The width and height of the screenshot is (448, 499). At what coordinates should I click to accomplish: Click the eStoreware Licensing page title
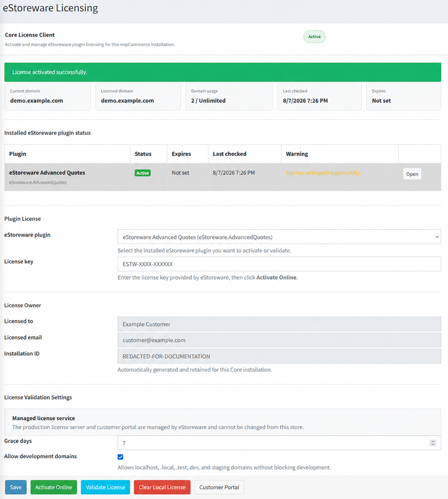[50, 8]
